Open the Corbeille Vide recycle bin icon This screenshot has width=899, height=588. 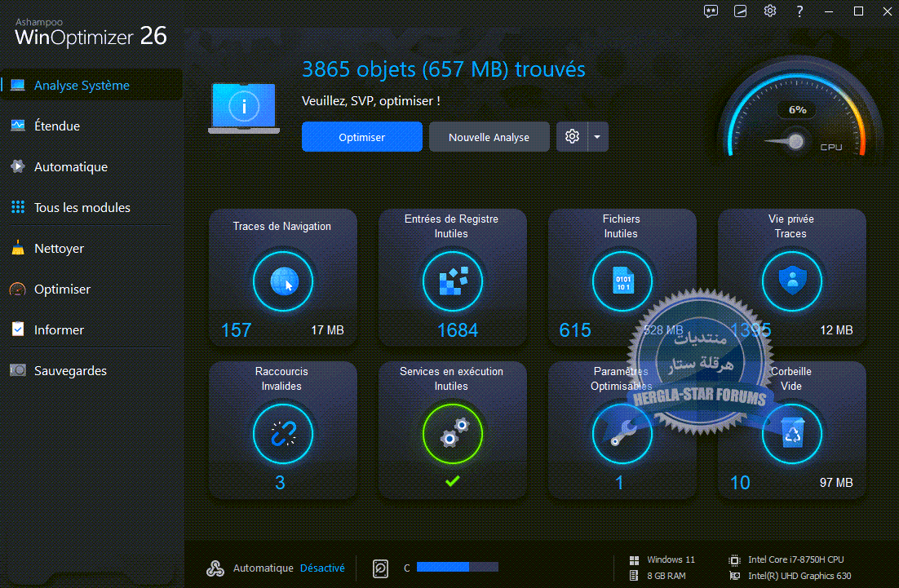(792, 434)
